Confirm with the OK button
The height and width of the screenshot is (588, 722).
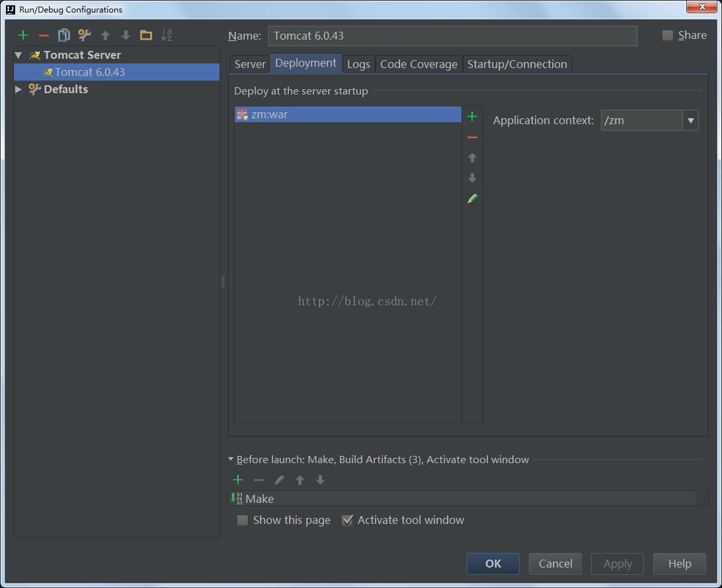493,564
